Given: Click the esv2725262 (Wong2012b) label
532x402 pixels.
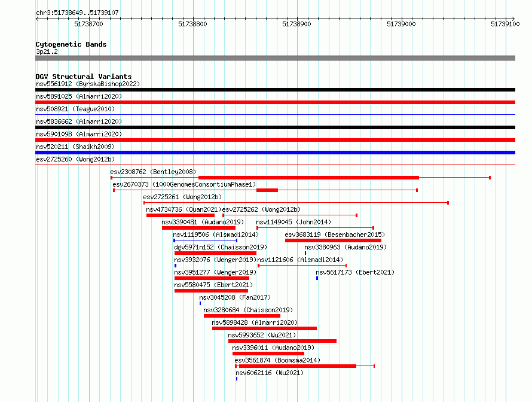Looking at the screenshot, I should (261, 209).
